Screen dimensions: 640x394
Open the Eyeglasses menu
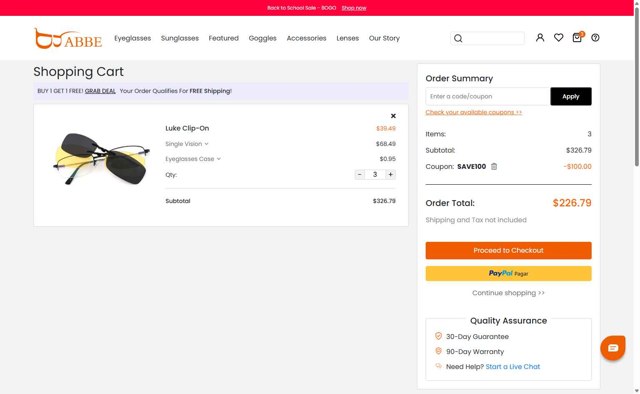click(133, 38)
